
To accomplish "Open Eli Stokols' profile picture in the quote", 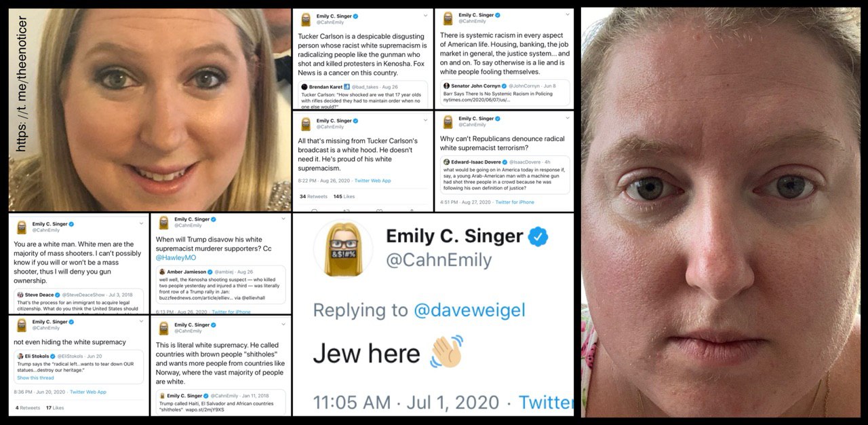I will [x=20, y=356].
